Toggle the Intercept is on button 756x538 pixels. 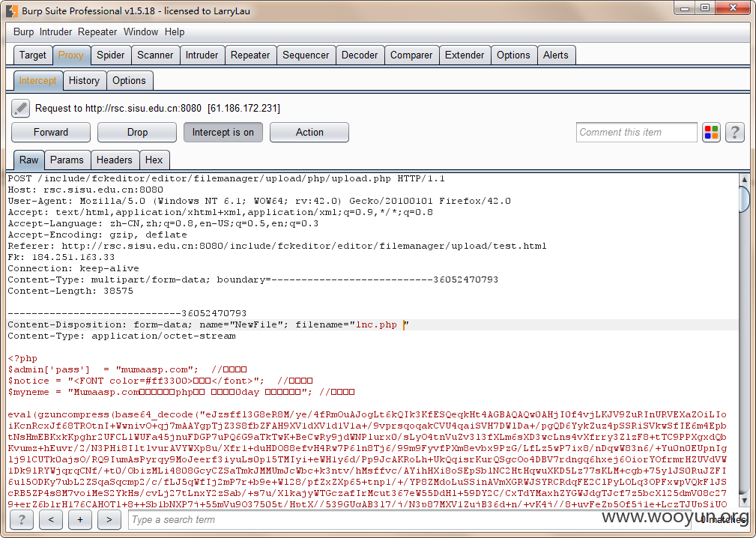tap(223, 132)
